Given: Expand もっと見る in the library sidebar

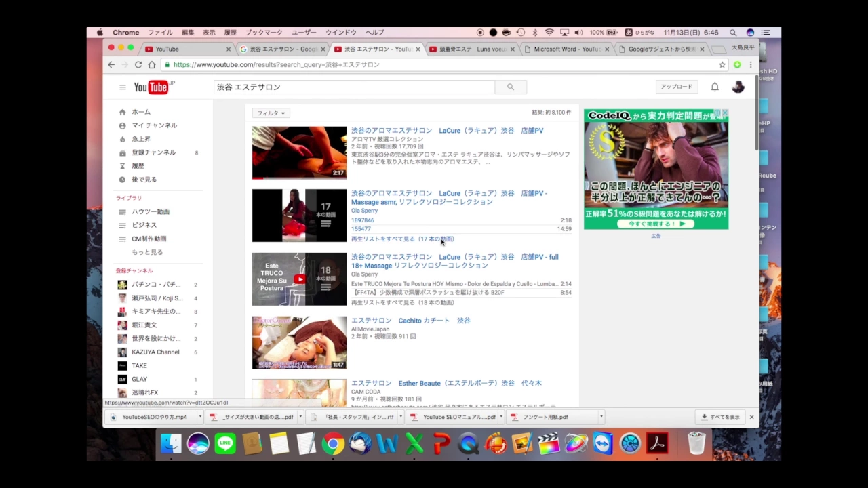Looking at the screenshot, I should 147,252.
